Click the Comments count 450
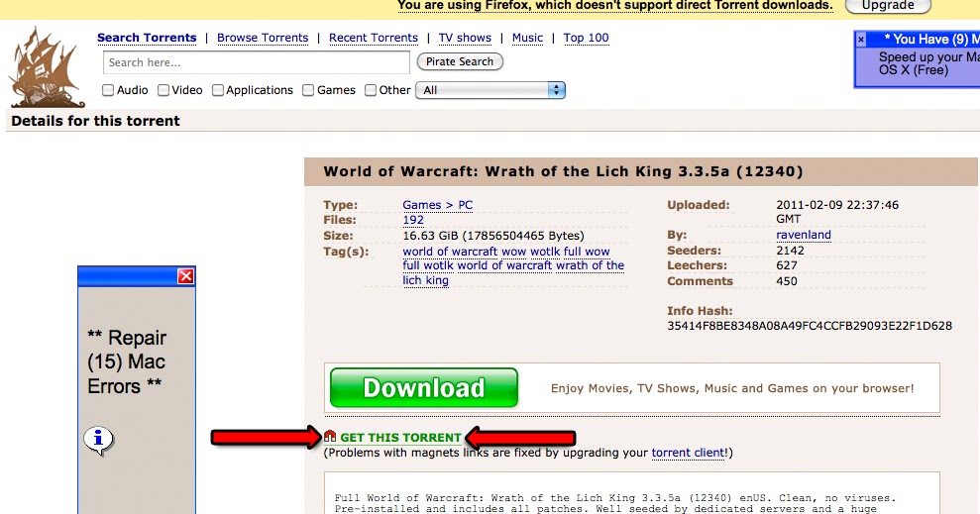Viewport: 980px width, 514px height. [x=786, y=281]
